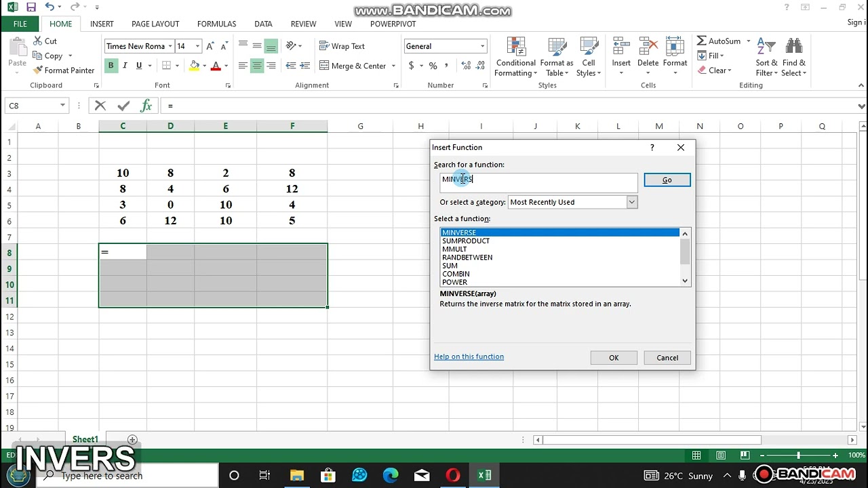Switch to the DATA tab
868x488 pixels.
pyautogui.click(x=263, y=24)
